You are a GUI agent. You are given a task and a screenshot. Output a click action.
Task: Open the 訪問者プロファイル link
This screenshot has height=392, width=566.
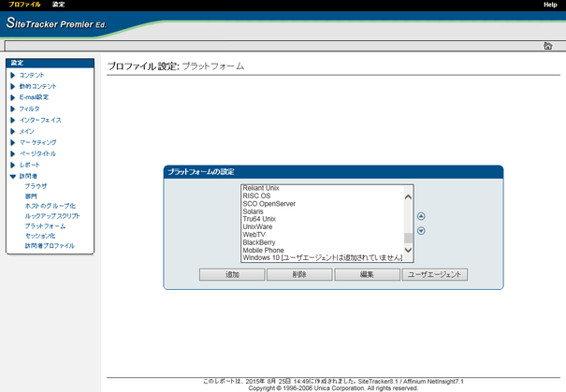50,245
